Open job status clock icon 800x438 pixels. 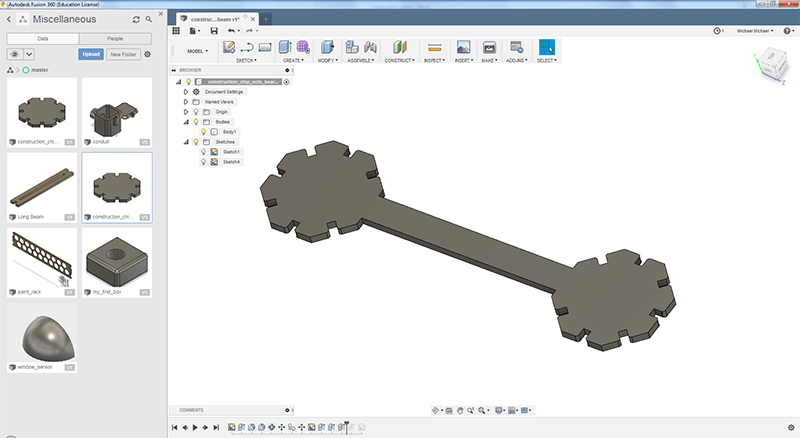click(x=717, y=31)
